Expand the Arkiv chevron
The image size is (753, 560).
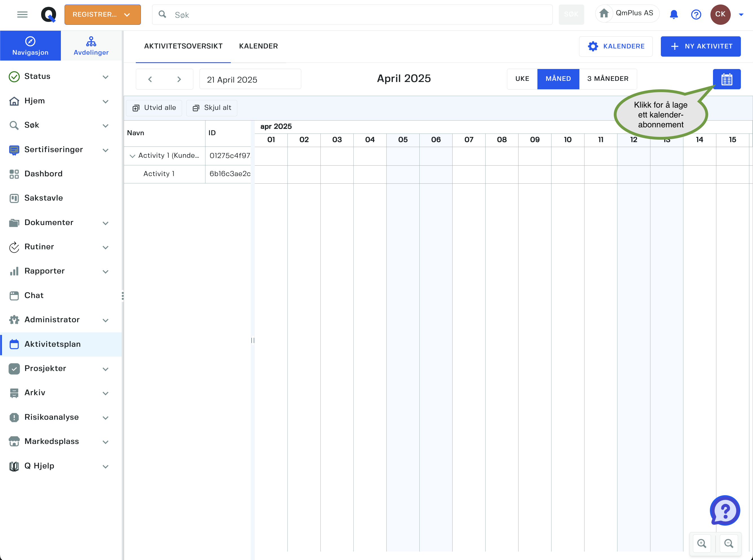click(x=105, y=393)
